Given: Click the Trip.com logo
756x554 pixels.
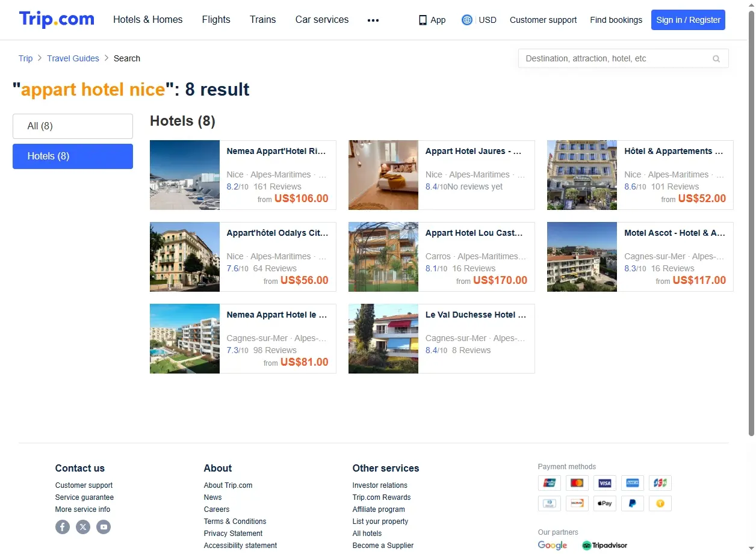Looking at the screenshot, I should coord(57,19).
